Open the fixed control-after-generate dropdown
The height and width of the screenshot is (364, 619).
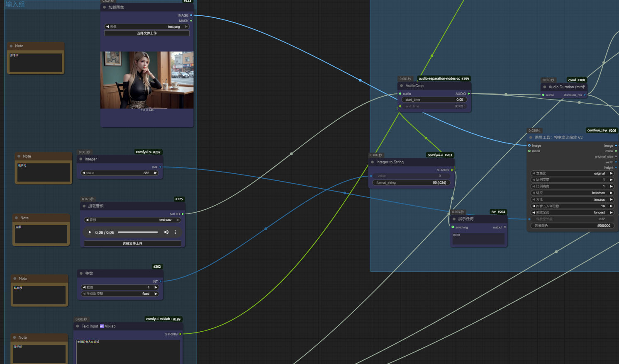[x=120, y=294]
